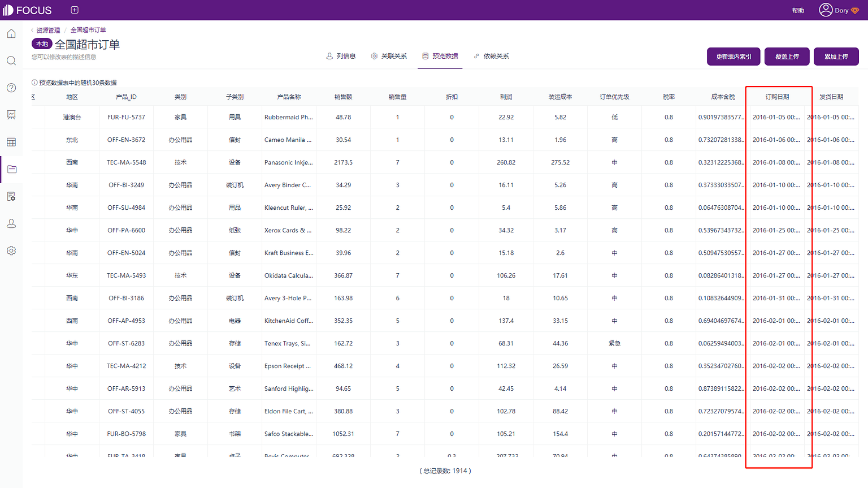Screen dimensions: 868x488
Task: Click the 装运成本 column header
Action: (560, 97)
